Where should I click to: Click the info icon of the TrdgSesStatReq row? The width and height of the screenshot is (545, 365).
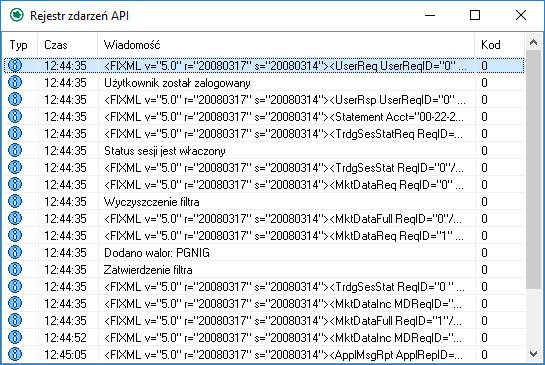point(15,133)
